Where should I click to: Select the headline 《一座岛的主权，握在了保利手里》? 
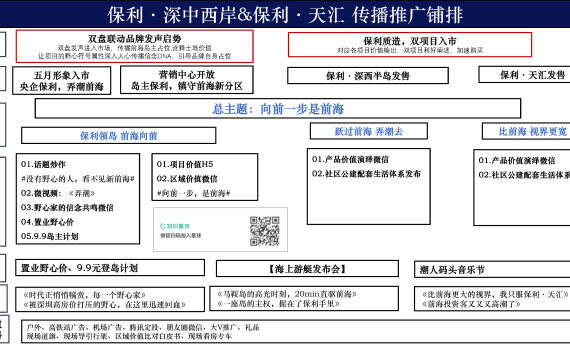[x=278, y=303]
